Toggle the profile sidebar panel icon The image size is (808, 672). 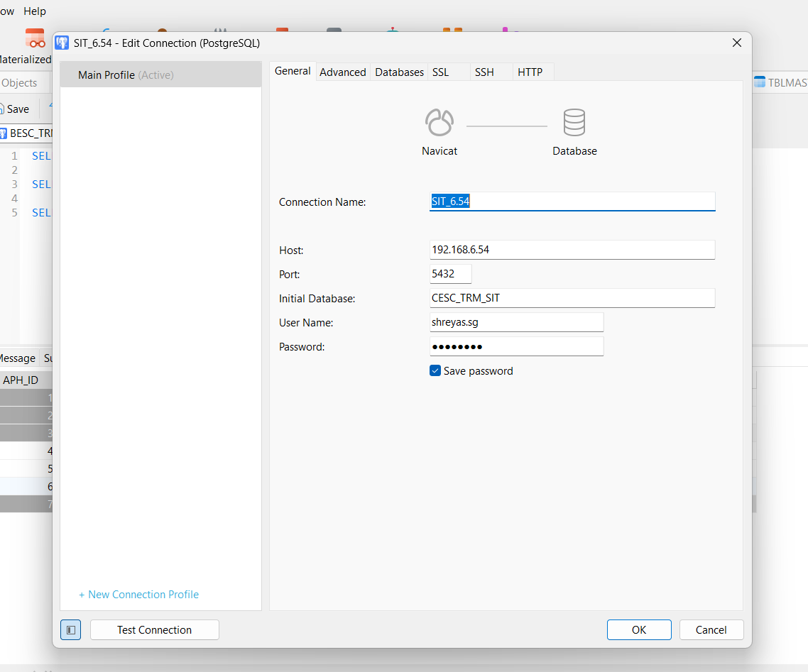point(70,629)
